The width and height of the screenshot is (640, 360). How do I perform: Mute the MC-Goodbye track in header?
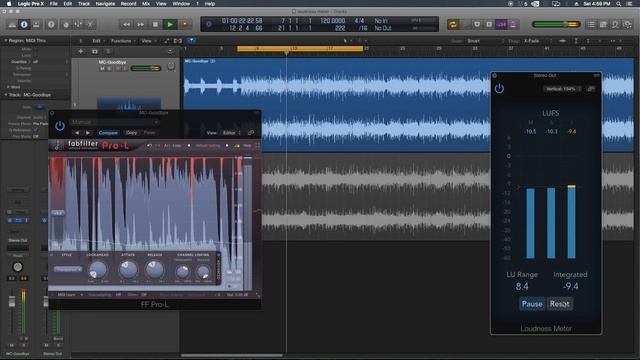tap(102, 69)
